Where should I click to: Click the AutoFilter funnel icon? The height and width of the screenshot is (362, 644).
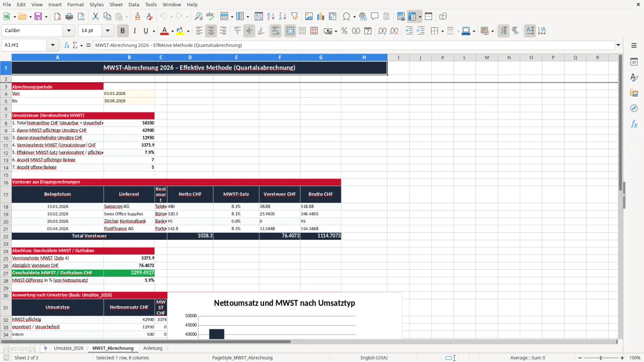[x=295, y=17]
